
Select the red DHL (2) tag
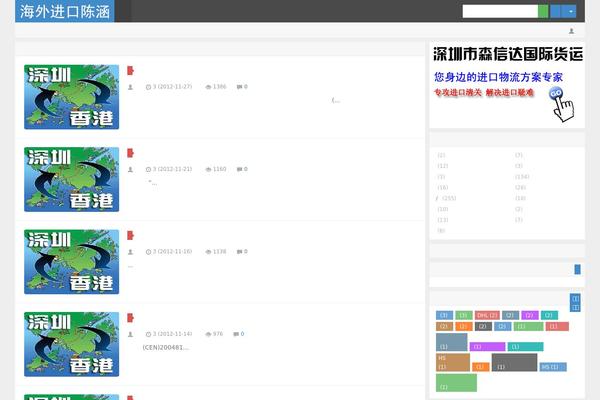487,315
